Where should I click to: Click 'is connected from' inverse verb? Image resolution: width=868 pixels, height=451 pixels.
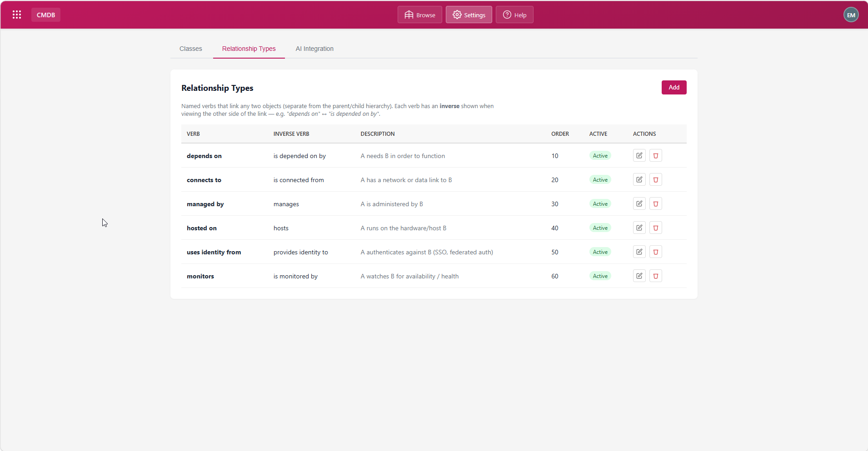[x=299, y=180]
